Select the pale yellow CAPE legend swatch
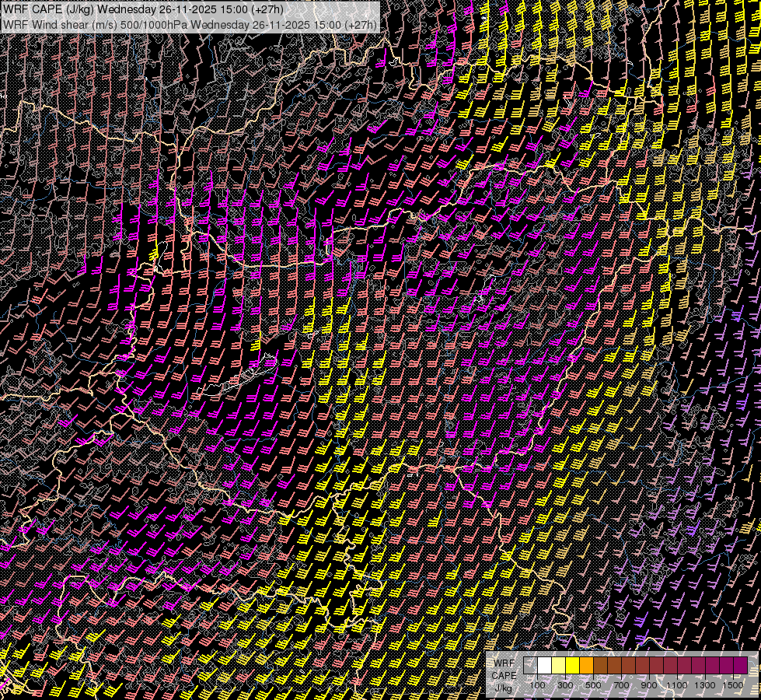The image size is (761, 700). [x=559, y=665]
